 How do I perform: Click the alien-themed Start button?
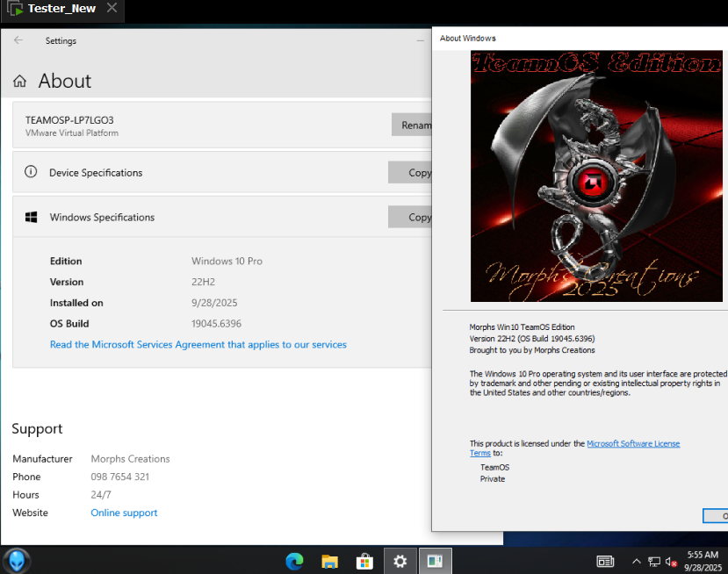(x=17, y=561)
